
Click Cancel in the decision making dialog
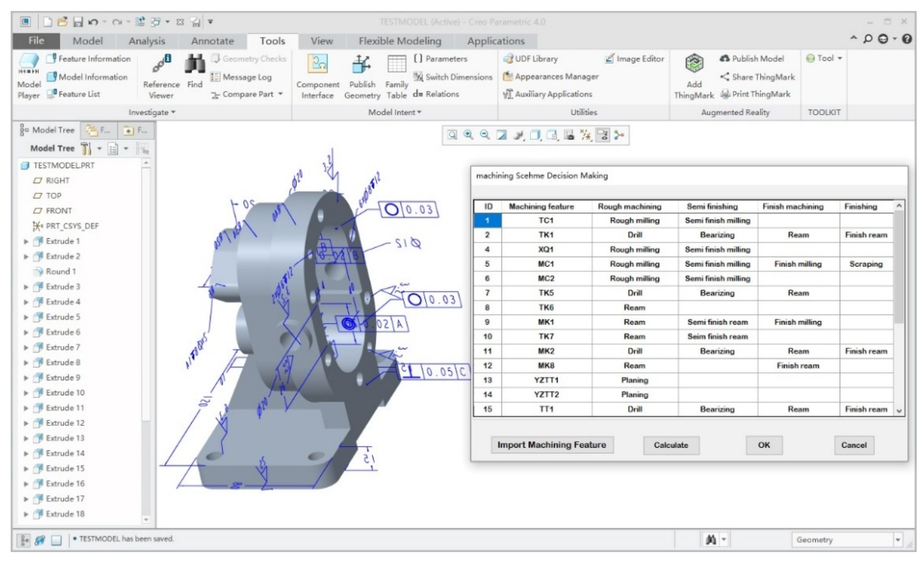[x=854, y=445]
